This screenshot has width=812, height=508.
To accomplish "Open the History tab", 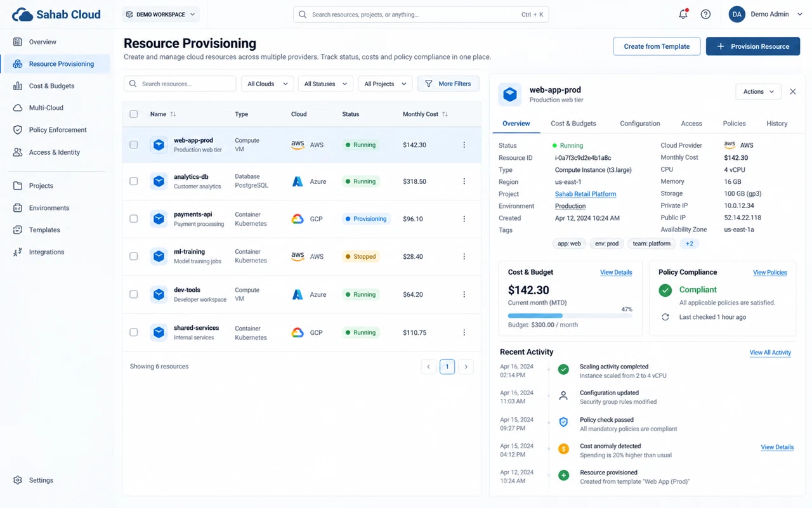I will coord(776,124).
